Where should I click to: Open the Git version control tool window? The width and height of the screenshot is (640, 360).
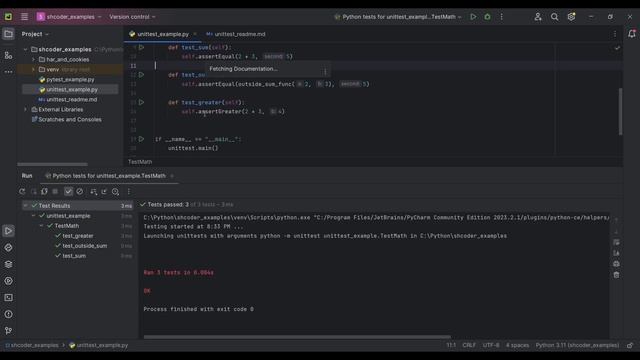point(8,331)
